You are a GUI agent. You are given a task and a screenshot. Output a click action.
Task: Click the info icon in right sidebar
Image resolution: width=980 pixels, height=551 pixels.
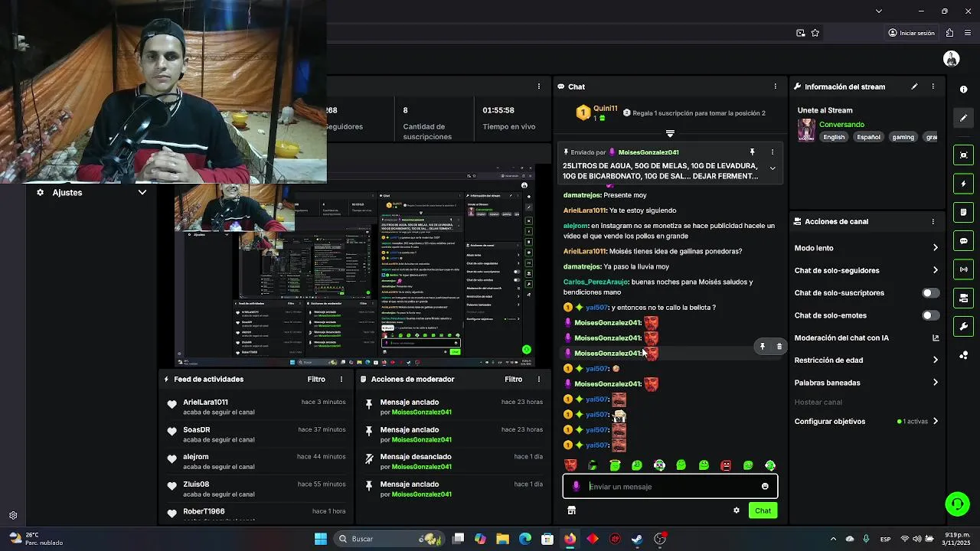pyautogui.click(x=963, y=90)
